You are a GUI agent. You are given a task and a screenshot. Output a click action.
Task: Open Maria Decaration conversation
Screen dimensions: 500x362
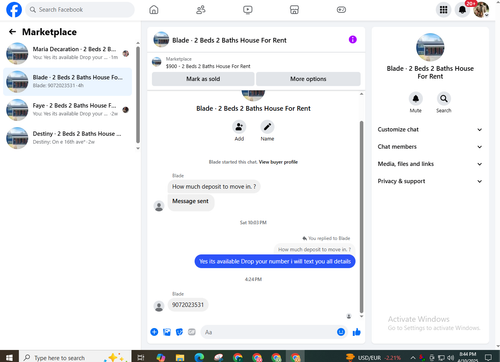pyautogui.click(x=67, y=53)
